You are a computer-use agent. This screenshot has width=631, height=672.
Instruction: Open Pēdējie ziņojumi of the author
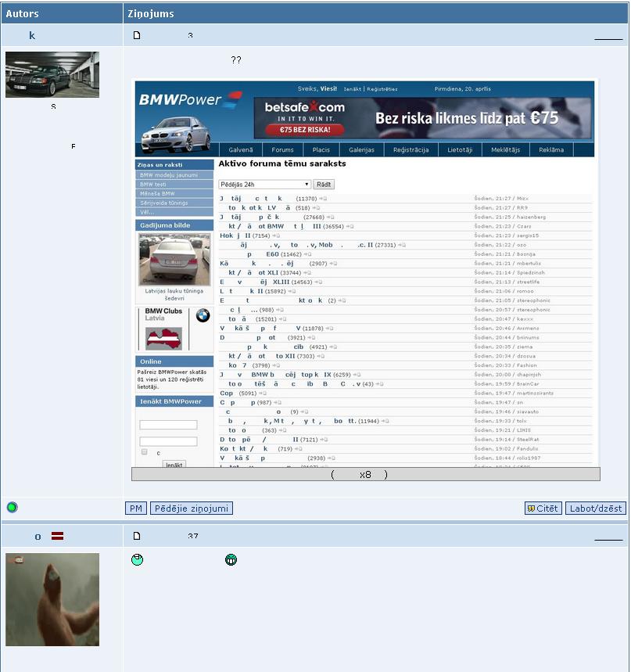point(192,508)
